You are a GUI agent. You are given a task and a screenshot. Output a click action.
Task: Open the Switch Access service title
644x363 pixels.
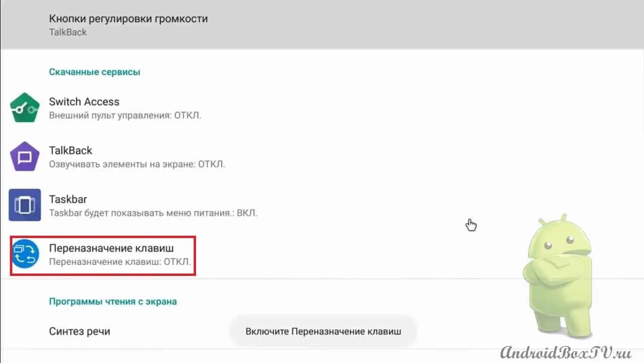(84, 102)
